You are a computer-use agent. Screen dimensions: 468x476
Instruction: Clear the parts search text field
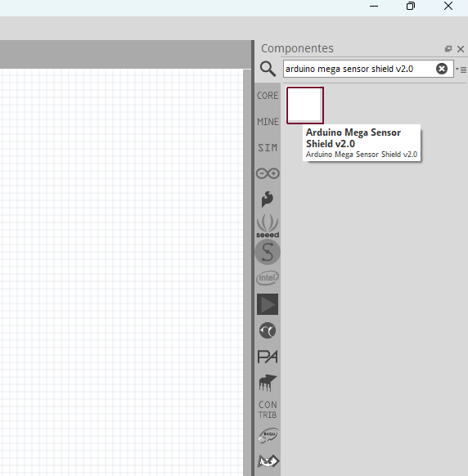click(442, 69)
